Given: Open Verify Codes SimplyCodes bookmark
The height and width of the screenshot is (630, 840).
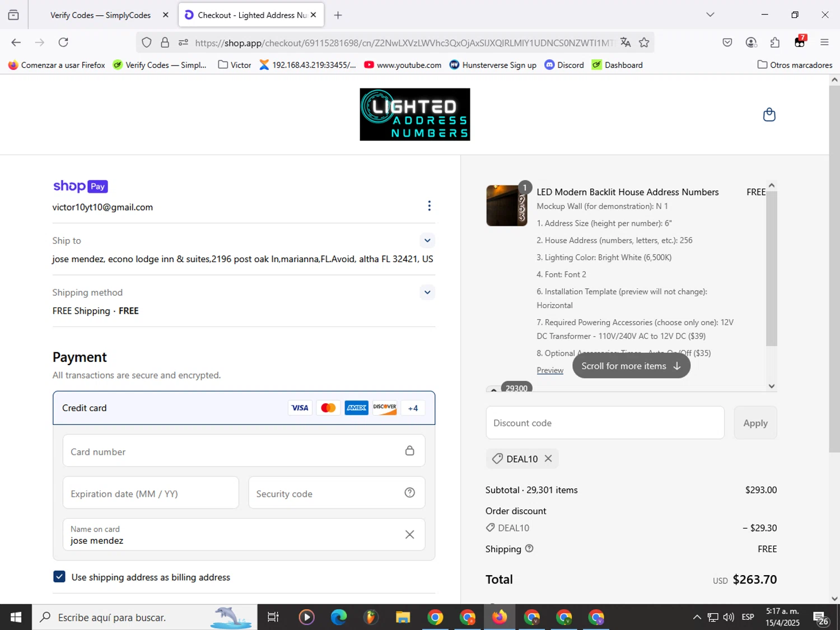Looking at the screenshot, I should click(x=160, y=65).
